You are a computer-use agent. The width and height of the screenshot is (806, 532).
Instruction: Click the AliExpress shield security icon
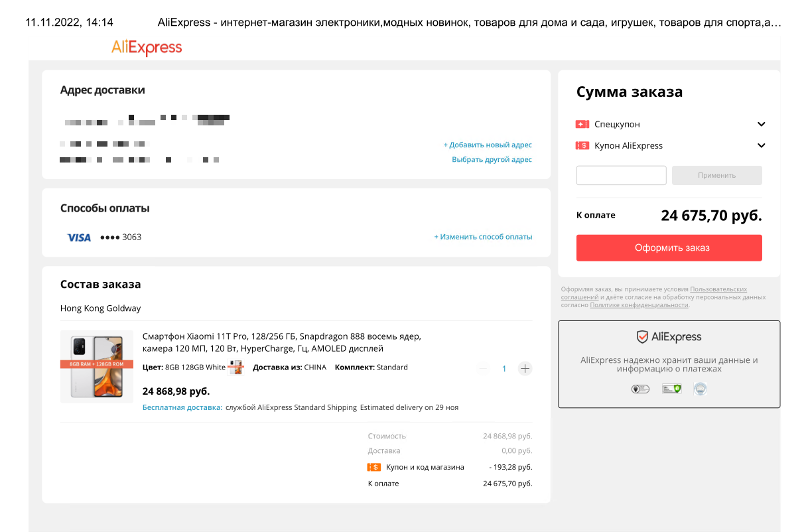tap(642, 337)
